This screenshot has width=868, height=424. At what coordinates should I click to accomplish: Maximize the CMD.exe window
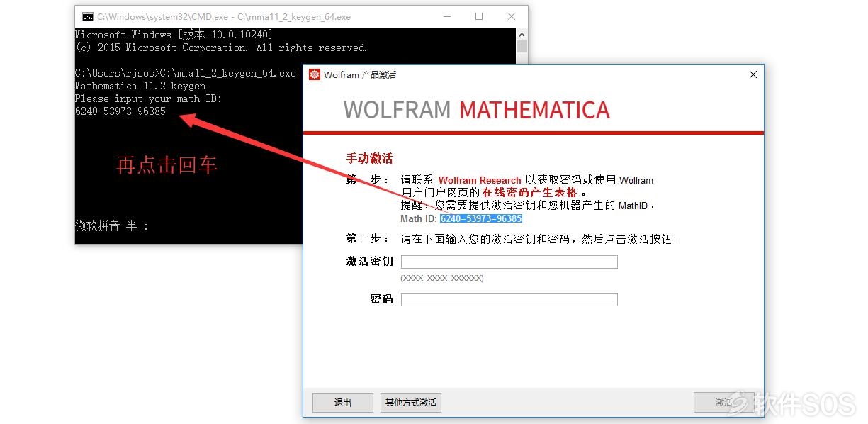[479, 16]
